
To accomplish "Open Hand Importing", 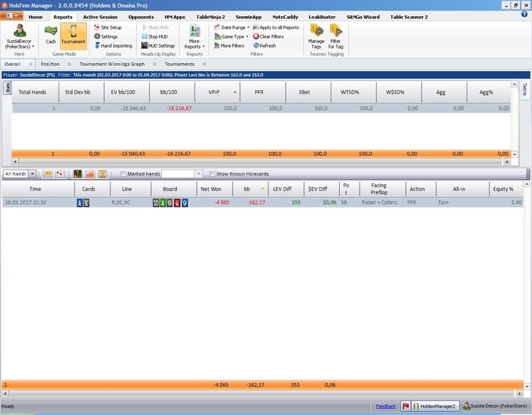I will [113, 46].
